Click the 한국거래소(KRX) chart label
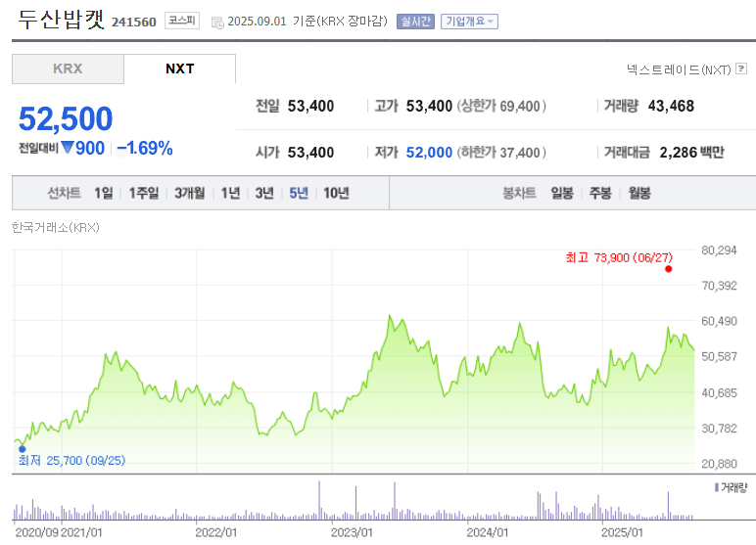Screen dimensions: 756x545 tap(56, 227)
